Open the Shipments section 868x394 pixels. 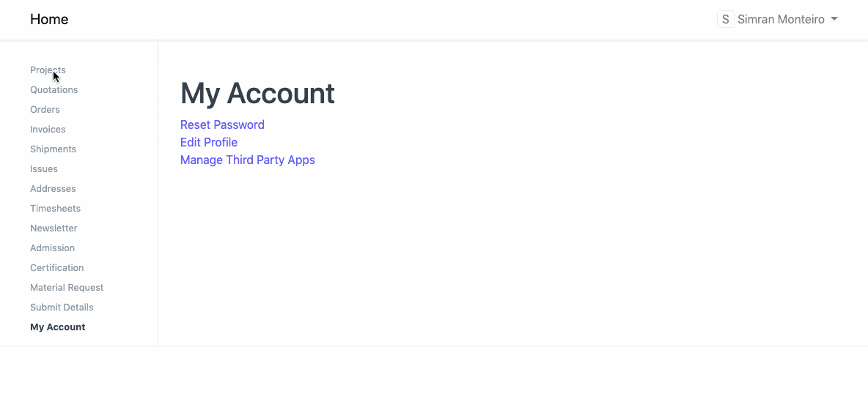tap(53, 149)
